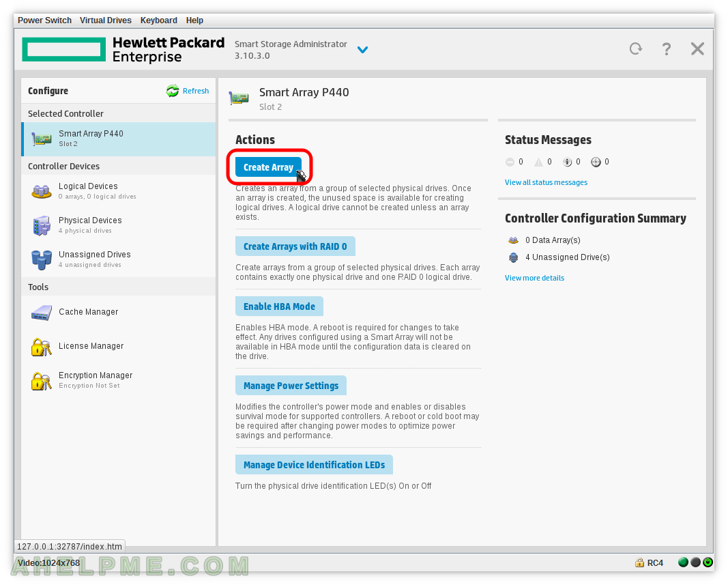Click Enable HBA Mode button
The height and width of the screenshot is (585, 728).
tap(279, 306)
